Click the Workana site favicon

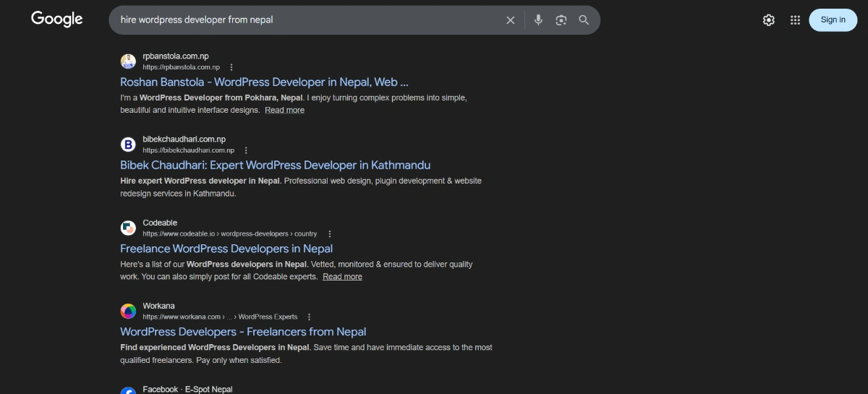(128, 312)
